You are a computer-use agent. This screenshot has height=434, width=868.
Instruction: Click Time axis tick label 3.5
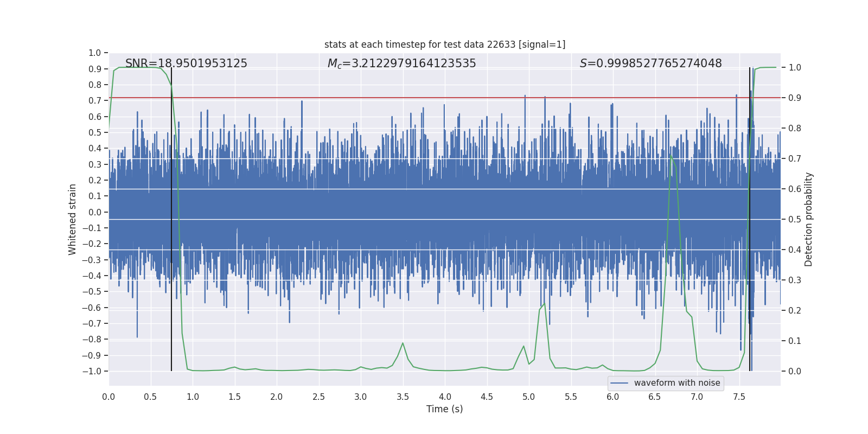403,397
